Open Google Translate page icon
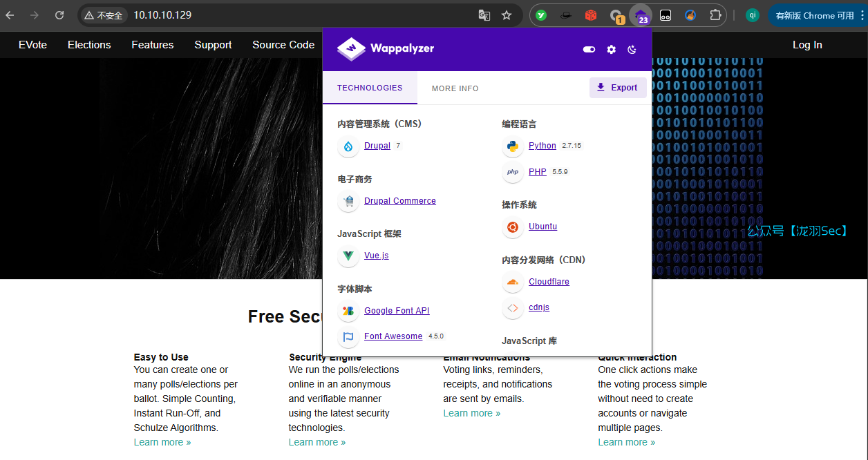The height and width of the screenshot is (460, 868). coord(484,15)
